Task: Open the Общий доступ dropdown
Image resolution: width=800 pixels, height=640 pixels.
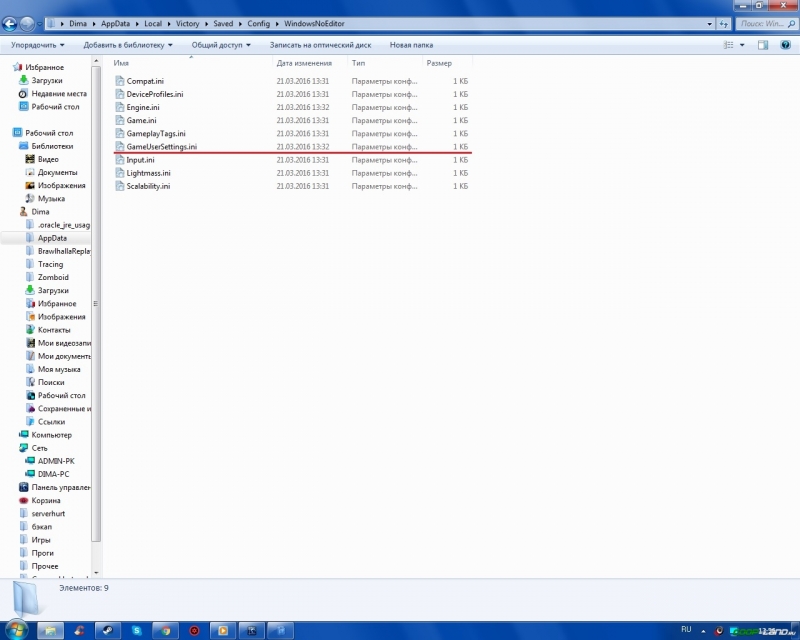Action: [x=221, y=45]
